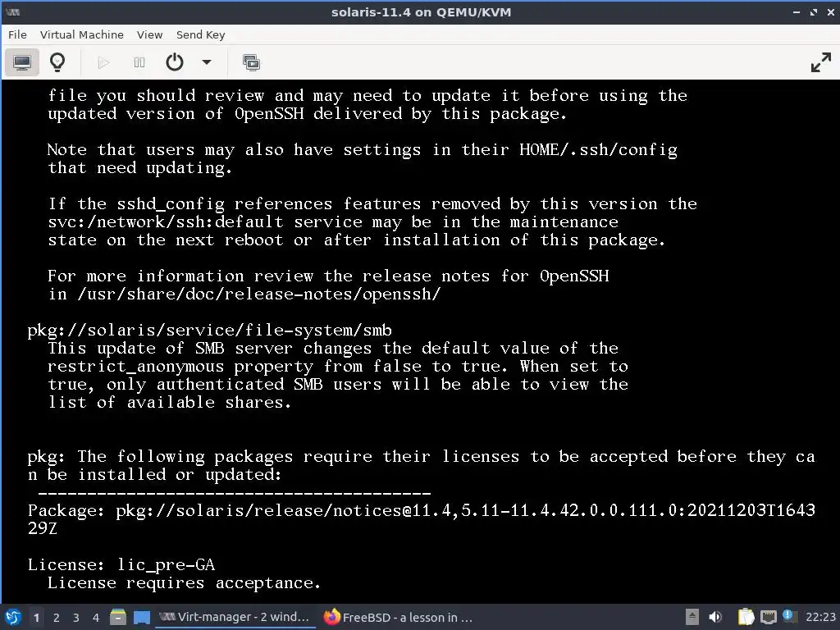Click the Run virtual machine play button
The image size is (840, 630).
click(103, 62)
